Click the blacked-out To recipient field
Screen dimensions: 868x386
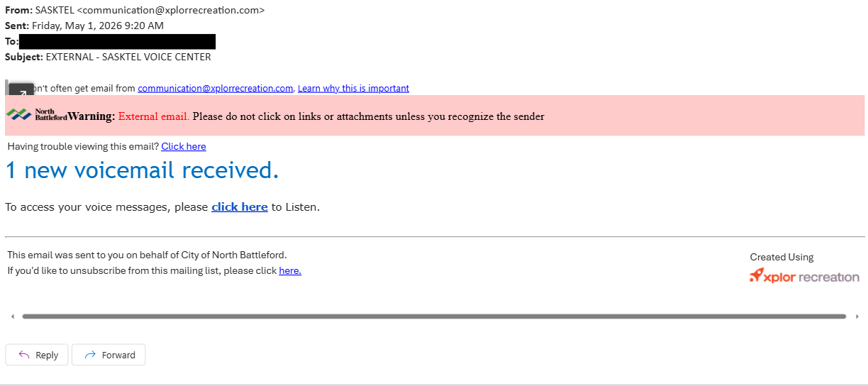117,41
